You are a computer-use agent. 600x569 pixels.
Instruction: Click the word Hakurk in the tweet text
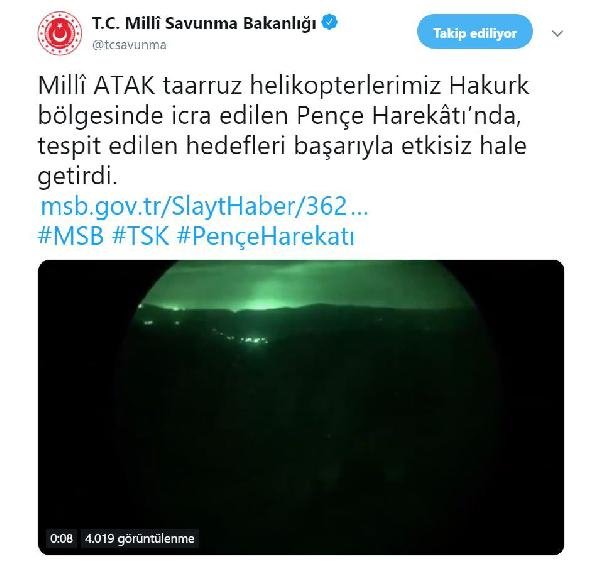click(489, 86)
